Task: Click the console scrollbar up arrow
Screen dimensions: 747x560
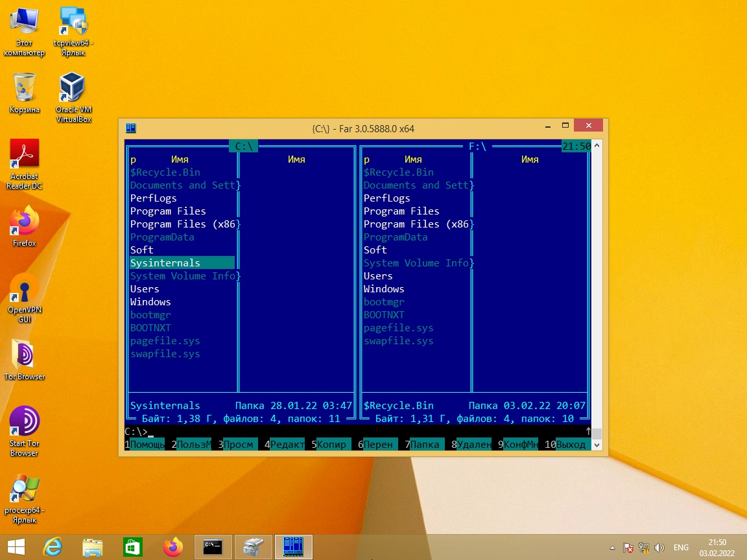Action: [x=597, y=145]
